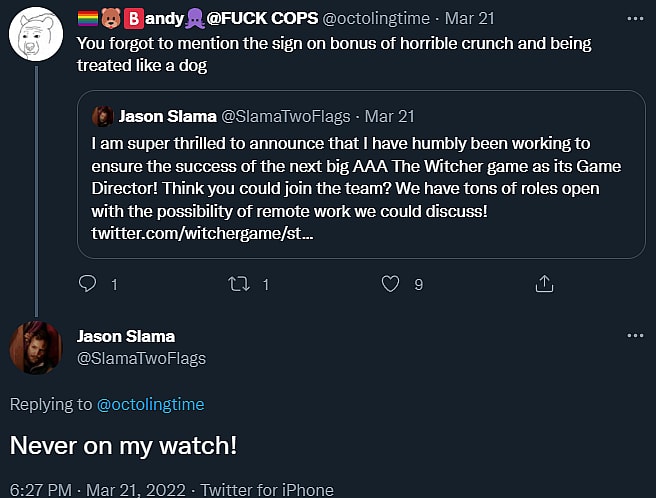656x498 pixels.
Task: Open Jason Slama's large profile avatar
Action: [x=37, y=348]
